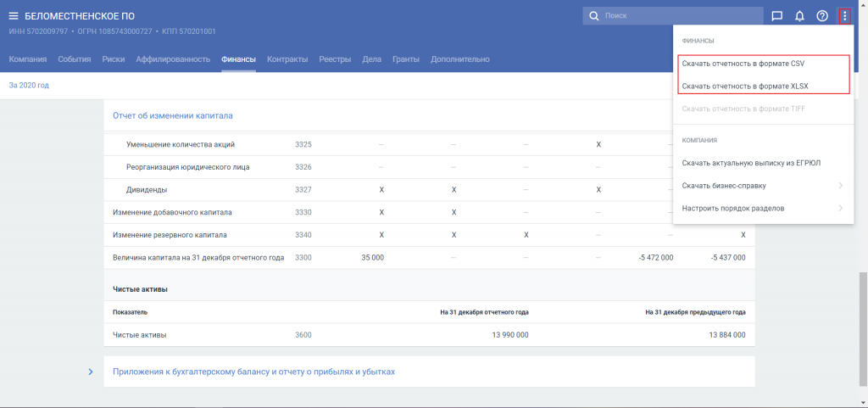Expand arrow next to Скачать бизнес-справку

point(841,186)
